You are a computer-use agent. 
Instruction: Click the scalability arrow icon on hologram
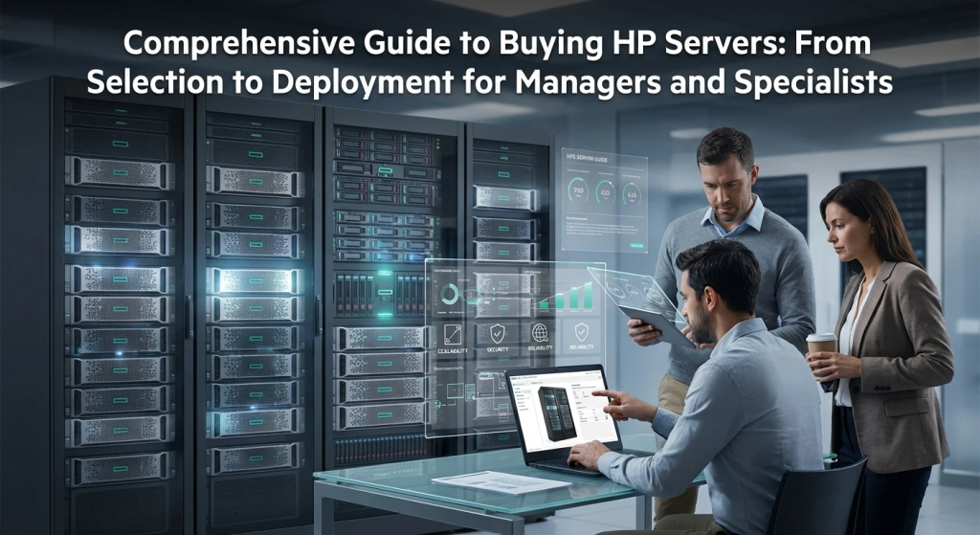pos(453,334)
